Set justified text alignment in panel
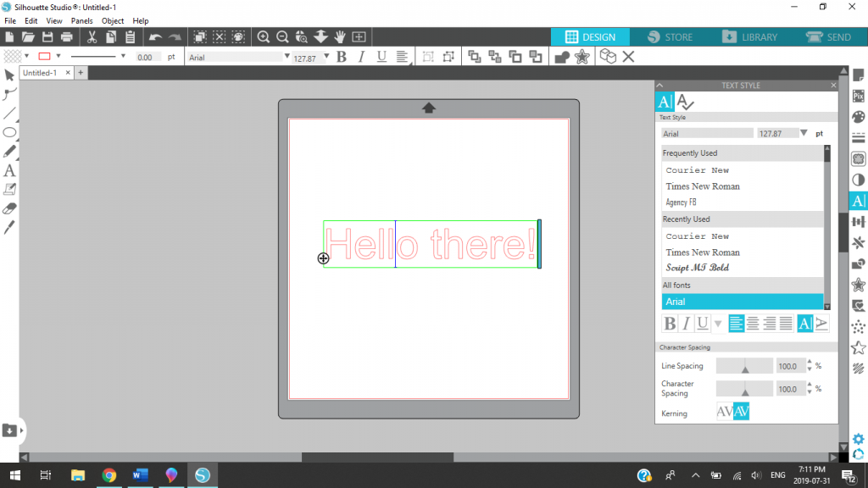Viewport: 868px width, 488px height. pos(786,323)
